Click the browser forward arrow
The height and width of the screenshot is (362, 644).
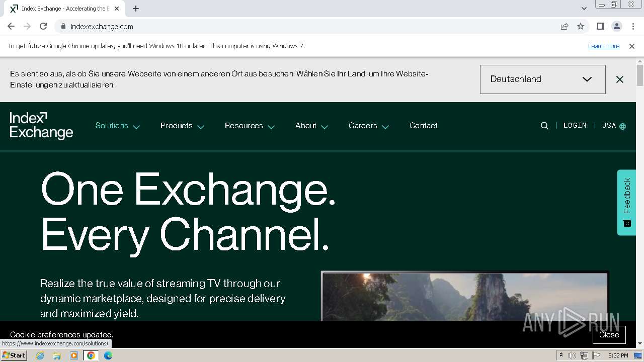(x=27, y=26)
